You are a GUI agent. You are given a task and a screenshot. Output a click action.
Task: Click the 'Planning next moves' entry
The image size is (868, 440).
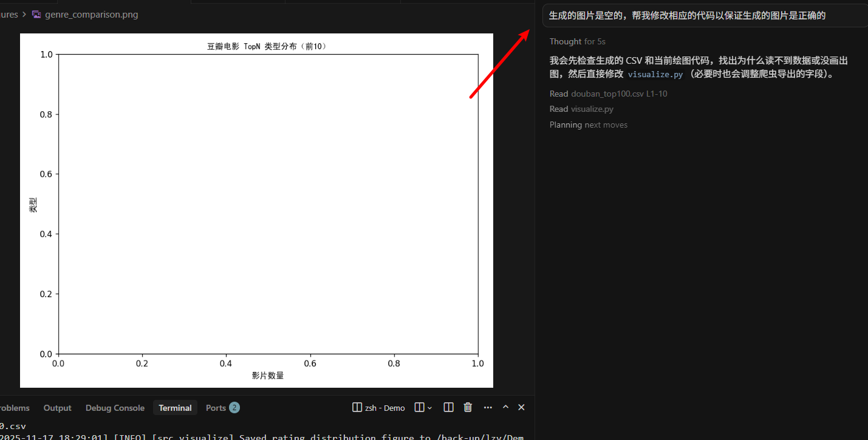click(589, 125)
